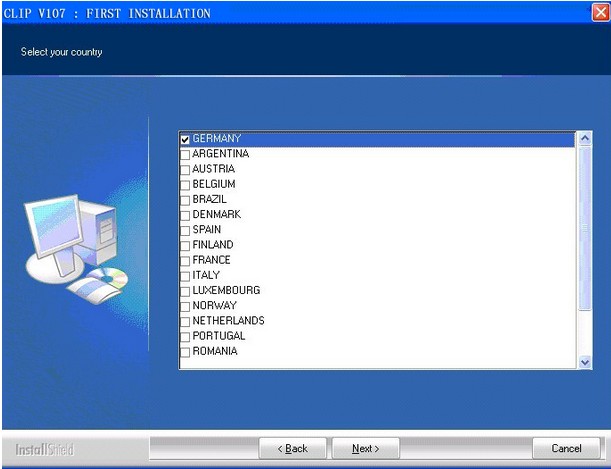Click the ROMANIA country label
The width and height of the screenshot is (611, 469).
pyautogui.click(x=215, y=351)
